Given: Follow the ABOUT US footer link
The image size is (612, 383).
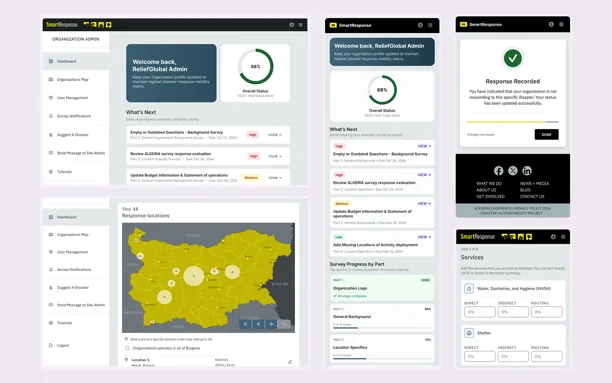Looking at the screenshot, I should click(486, 190).
